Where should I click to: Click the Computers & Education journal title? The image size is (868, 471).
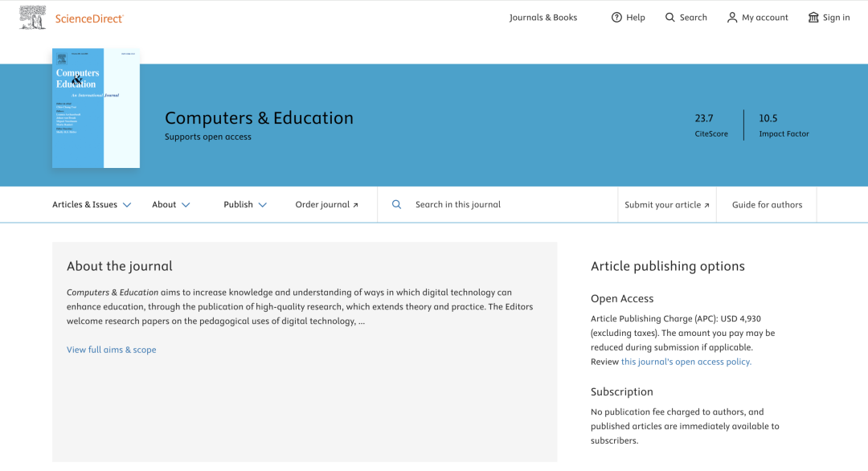point(259,118)
